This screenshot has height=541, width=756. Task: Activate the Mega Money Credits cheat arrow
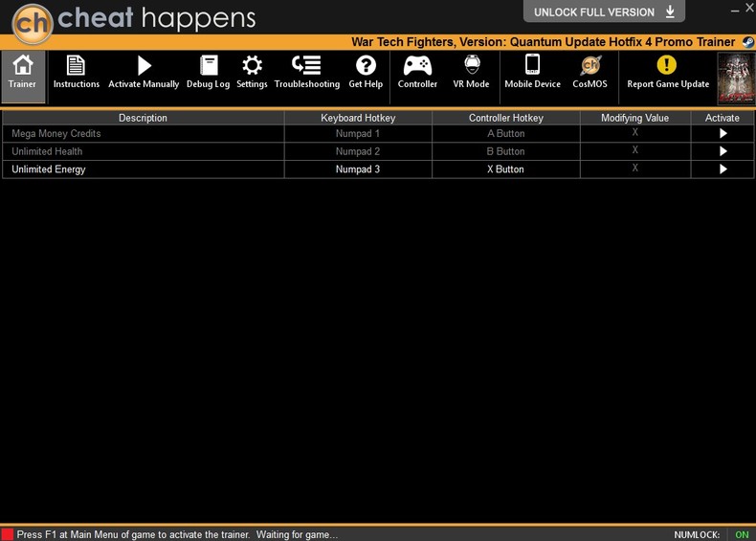point(723,134)
